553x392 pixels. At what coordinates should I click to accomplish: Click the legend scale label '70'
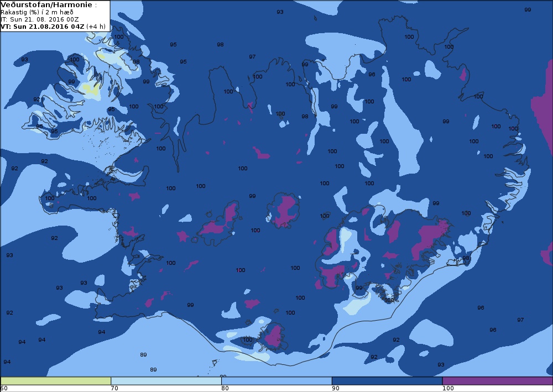[114, 389]
